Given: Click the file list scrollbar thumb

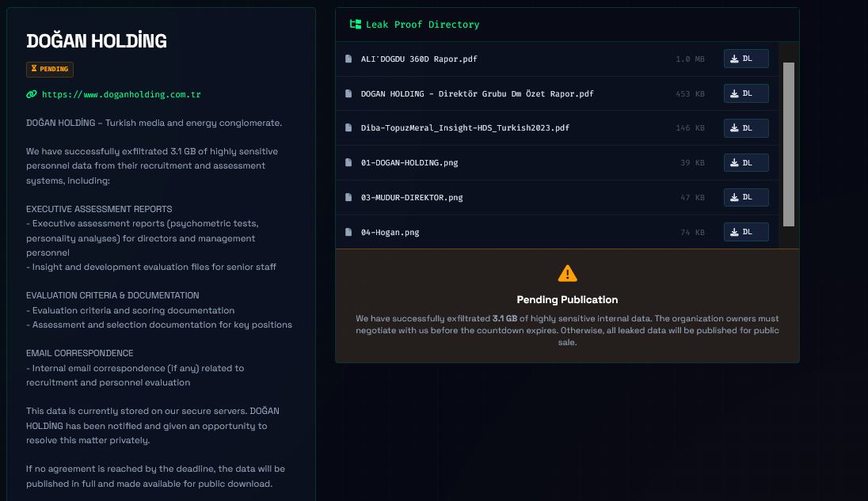Looking at the screenshot, I should (x=789, y=144).
